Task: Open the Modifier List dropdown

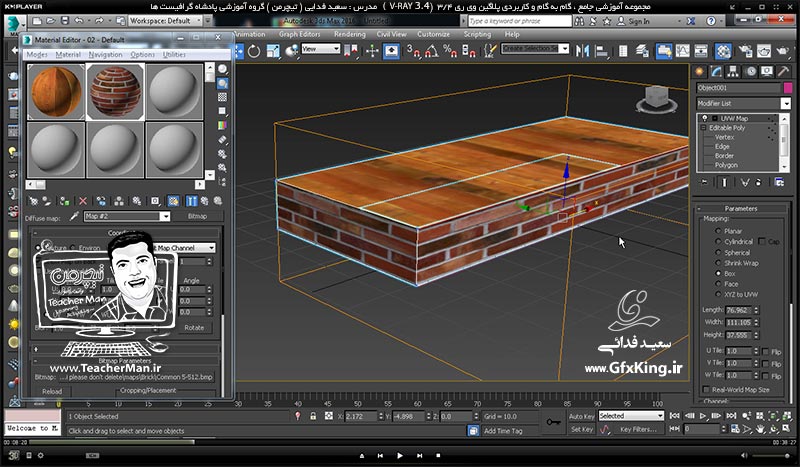Action: point(743,103)
